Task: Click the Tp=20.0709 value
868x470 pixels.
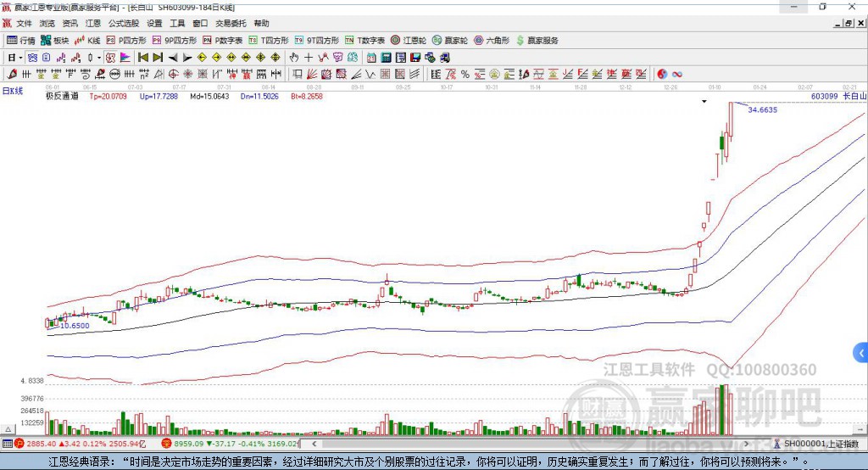Action: (108, 96)
